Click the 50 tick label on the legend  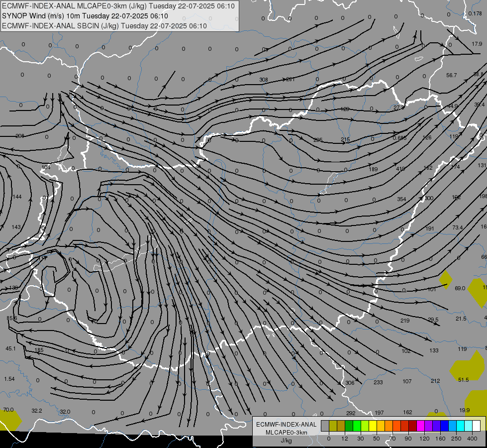377,439
